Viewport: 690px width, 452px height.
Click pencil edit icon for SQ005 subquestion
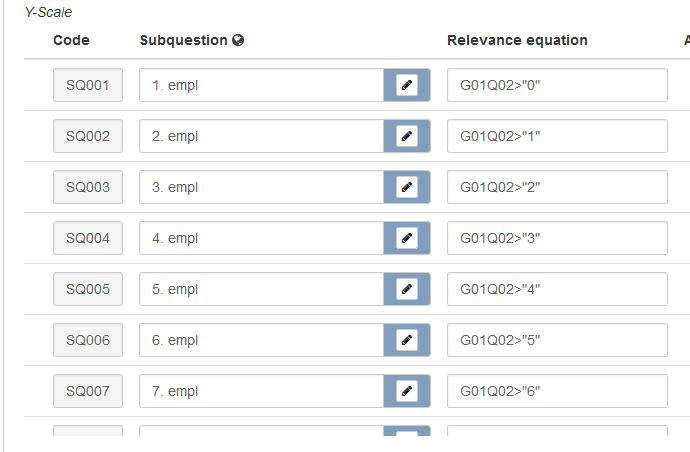pyautogui.click(x=406, y=289)
